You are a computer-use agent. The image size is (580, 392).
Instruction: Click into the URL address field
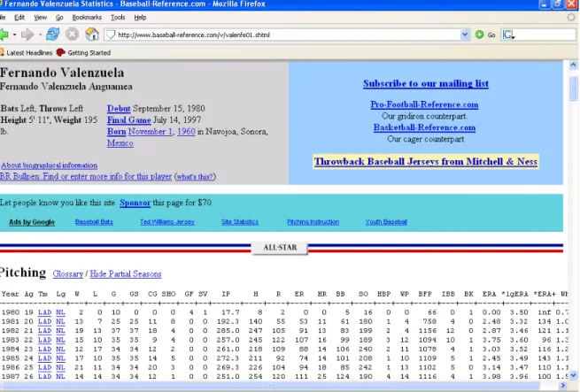[288, 35]
